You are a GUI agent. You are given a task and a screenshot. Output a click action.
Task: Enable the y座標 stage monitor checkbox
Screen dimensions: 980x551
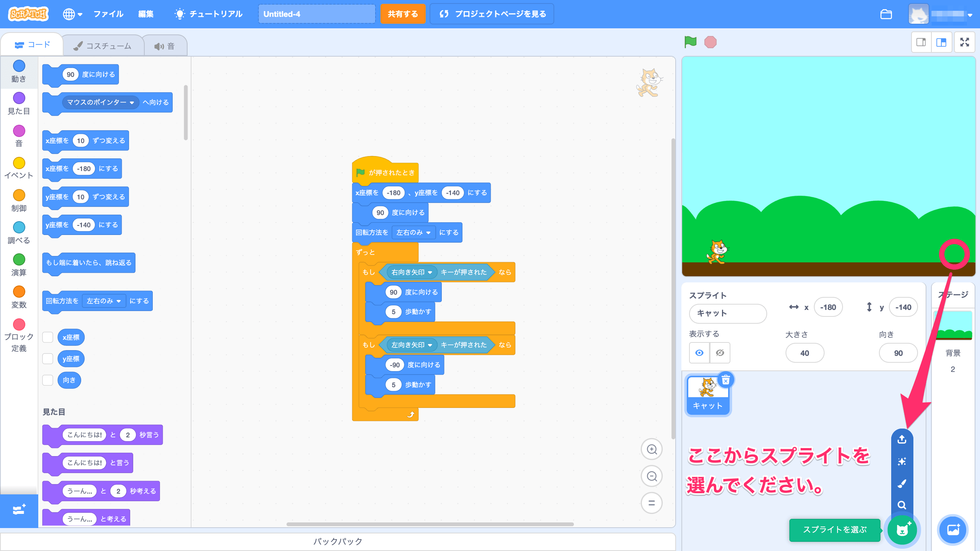pyautogui.click(x=48, y=359)
